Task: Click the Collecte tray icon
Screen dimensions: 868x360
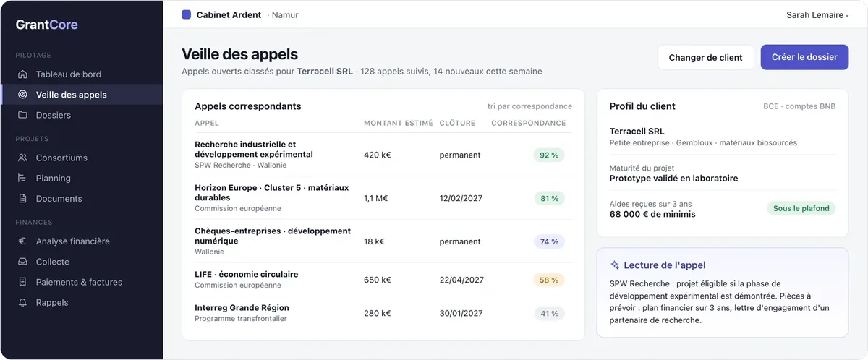Action: 22,262
